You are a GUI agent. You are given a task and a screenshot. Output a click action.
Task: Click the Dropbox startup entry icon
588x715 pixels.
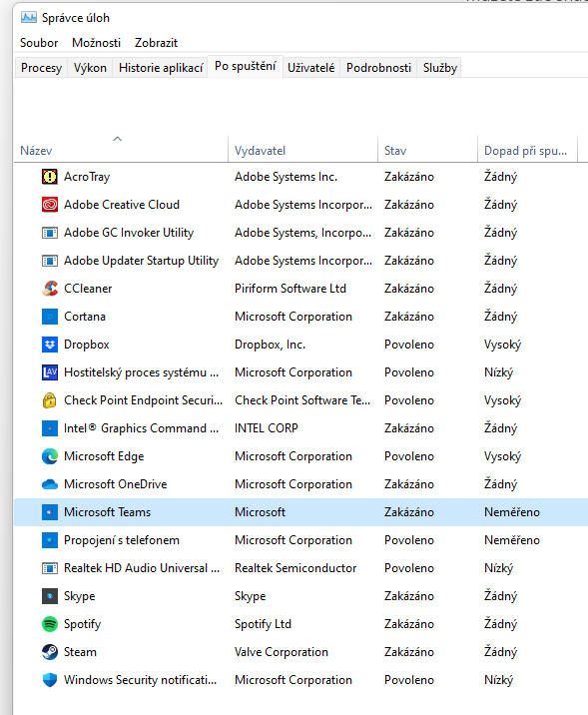coord(50,345)
